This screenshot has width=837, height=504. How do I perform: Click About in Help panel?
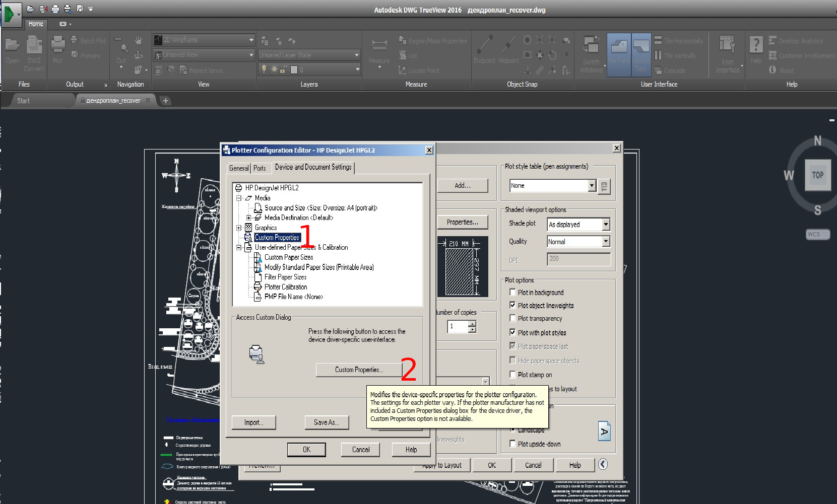coord(781,70)
